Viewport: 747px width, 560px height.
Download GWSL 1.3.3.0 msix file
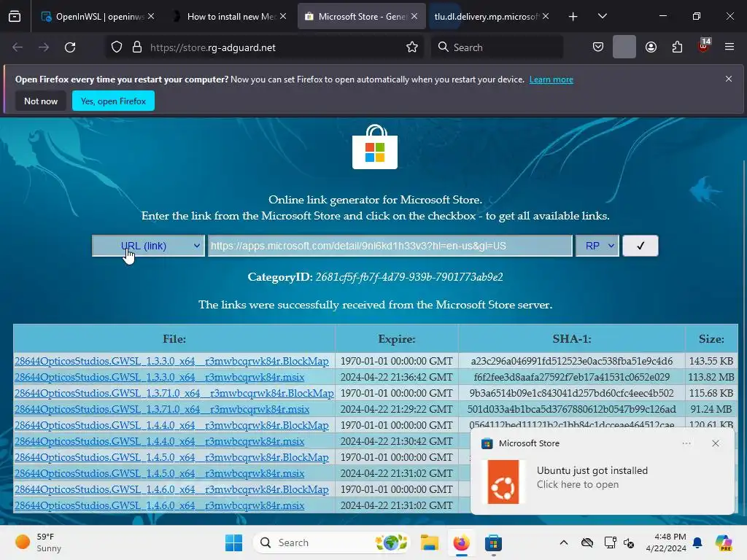[159, 377]
